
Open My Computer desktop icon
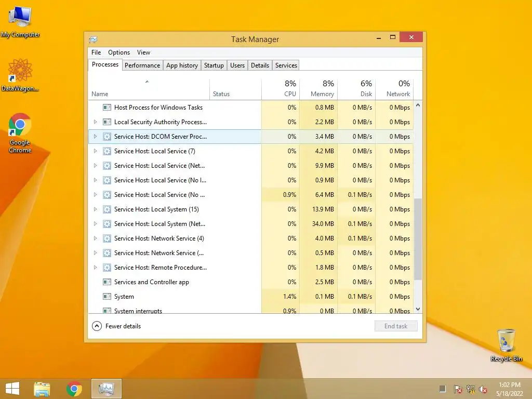20,21
